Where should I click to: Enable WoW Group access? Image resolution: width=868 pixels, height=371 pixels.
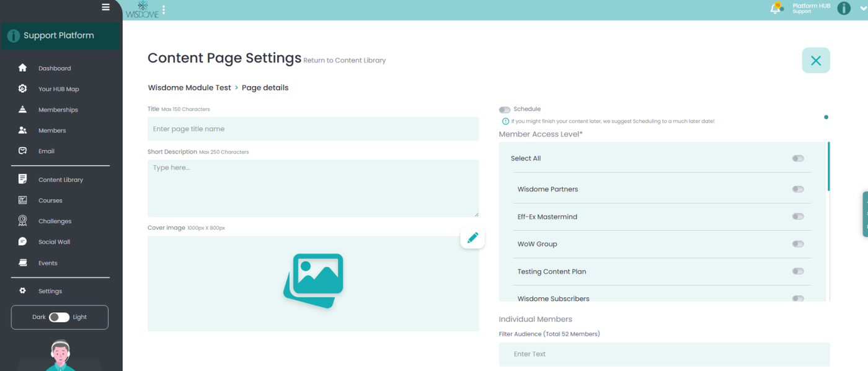click(798, 244)
